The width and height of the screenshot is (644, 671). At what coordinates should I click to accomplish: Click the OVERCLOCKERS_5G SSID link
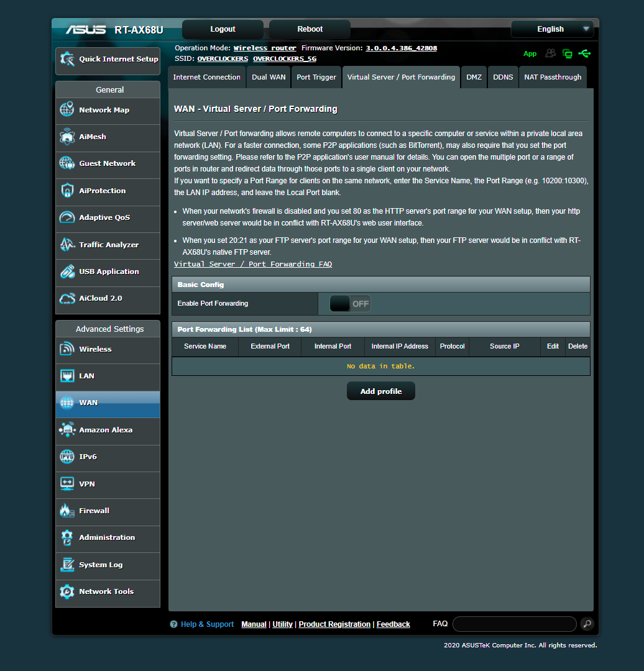click(x=285, y=58)
